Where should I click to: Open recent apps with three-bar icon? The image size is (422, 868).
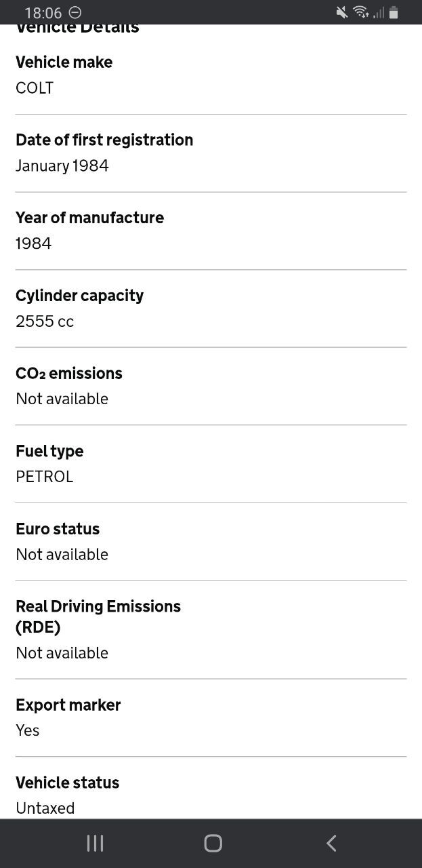click(95, 843)
